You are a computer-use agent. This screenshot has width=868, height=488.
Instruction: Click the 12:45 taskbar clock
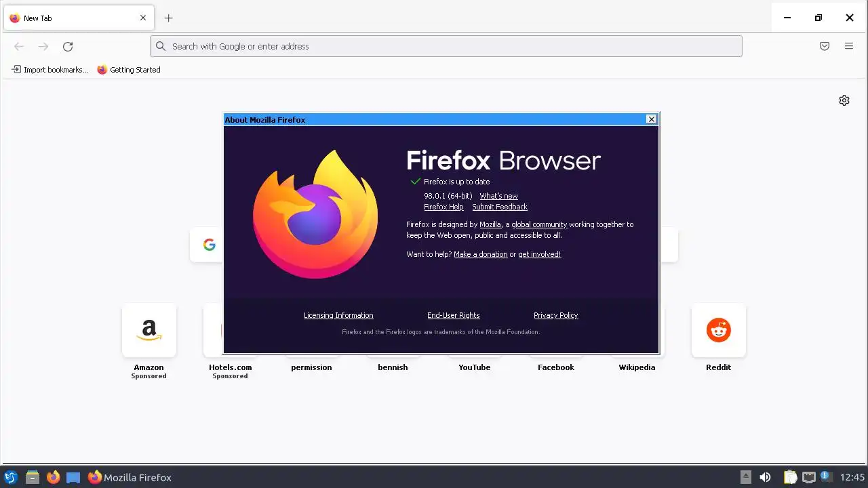tap(852, 477)
